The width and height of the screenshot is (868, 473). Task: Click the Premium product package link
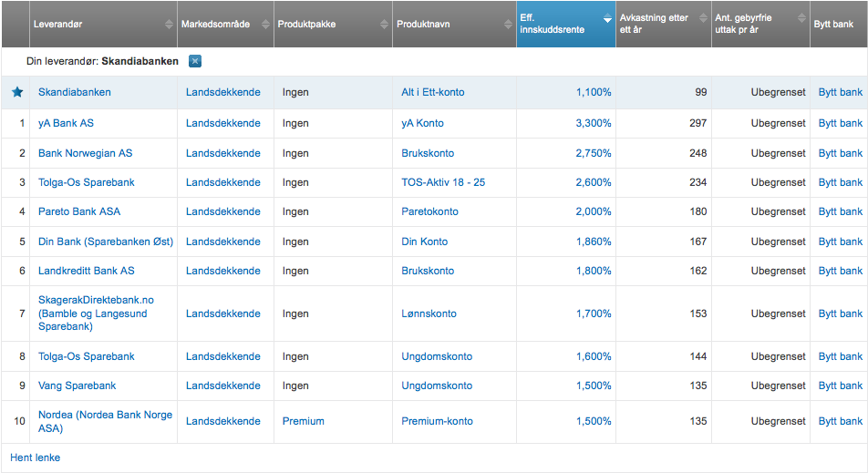tap(304, 421)
